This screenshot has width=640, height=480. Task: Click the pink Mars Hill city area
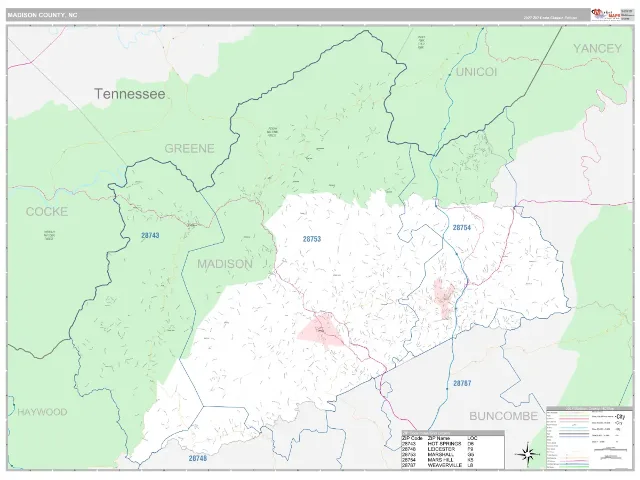pos(444,298)
